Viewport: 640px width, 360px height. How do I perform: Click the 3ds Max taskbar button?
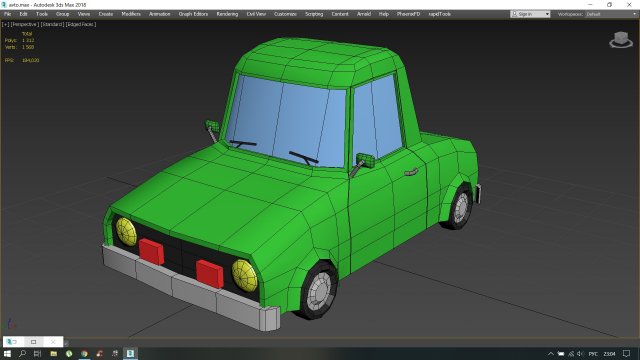click(x=131, y=353)
